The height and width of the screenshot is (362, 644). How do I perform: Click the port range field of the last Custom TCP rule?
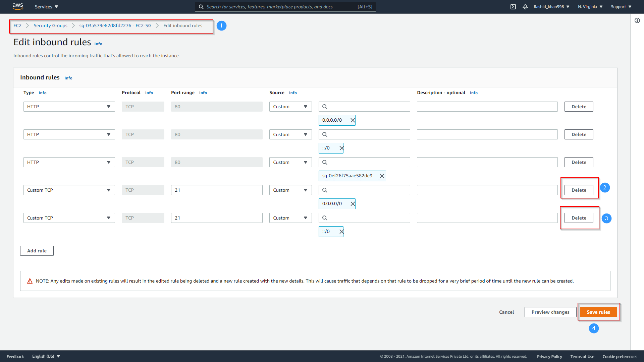216,218
